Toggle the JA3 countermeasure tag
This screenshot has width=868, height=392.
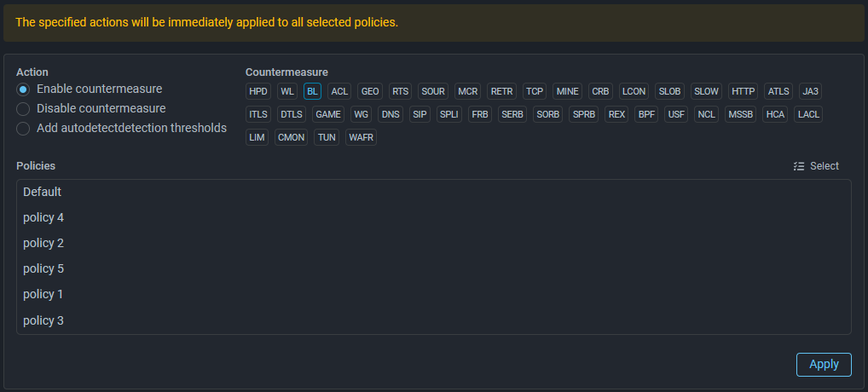point(810,91)
